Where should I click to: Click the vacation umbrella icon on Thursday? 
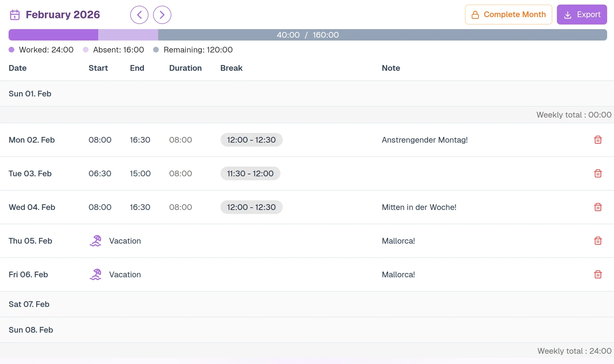coord(96,241)
